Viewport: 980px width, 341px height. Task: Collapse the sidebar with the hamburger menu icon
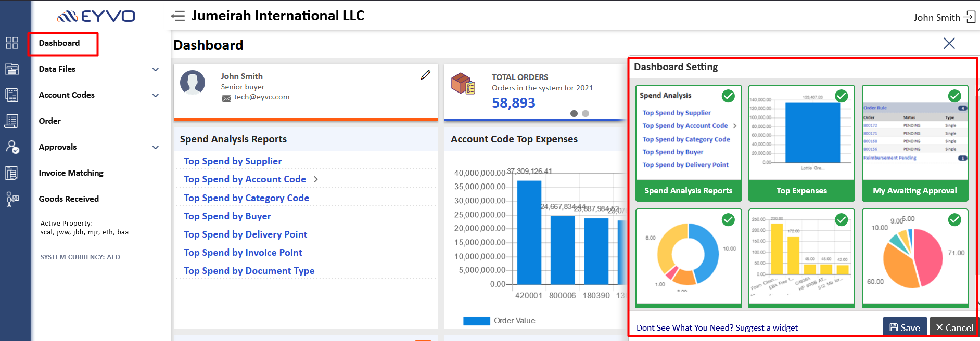[178, 16]
